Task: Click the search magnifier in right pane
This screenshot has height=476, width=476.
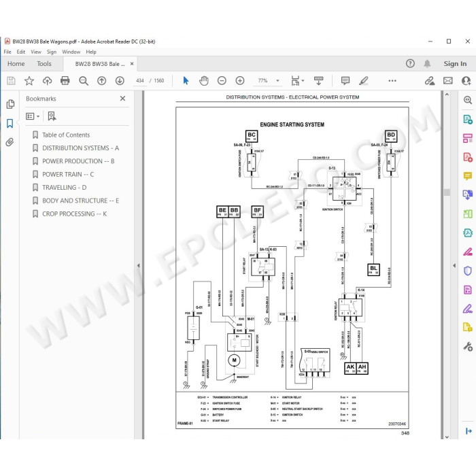Action: click(468, 100)
